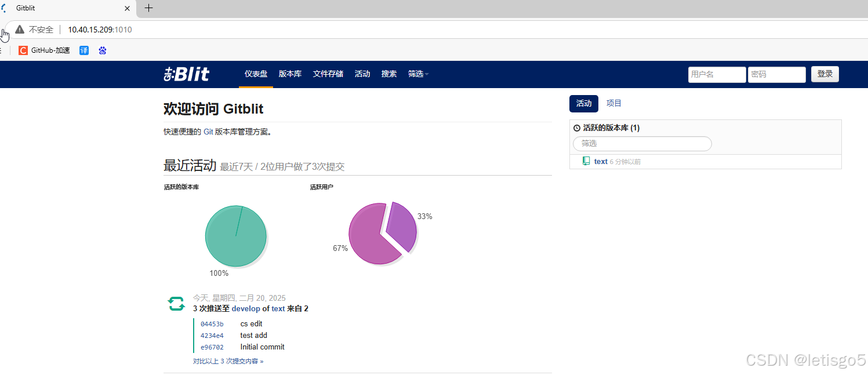
Task: Click the 最近活动 section heading
Action: [190, 166]
